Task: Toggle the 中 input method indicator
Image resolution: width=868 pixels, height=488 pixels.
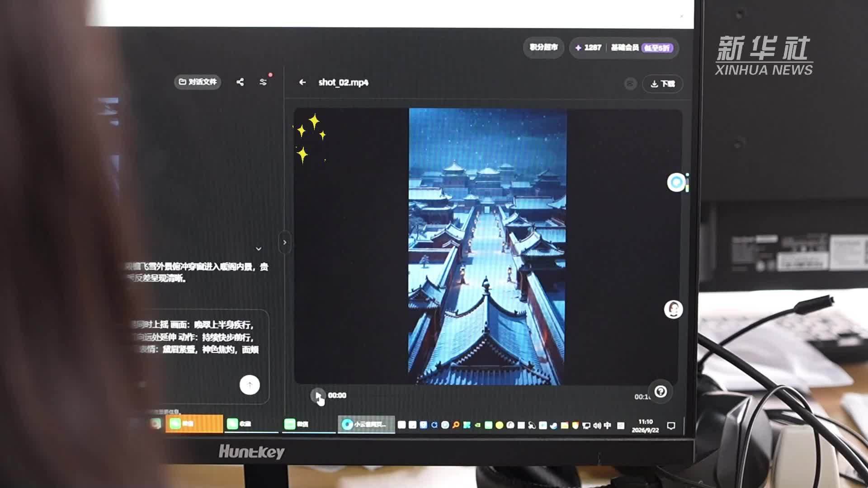Action: point(607,425)
